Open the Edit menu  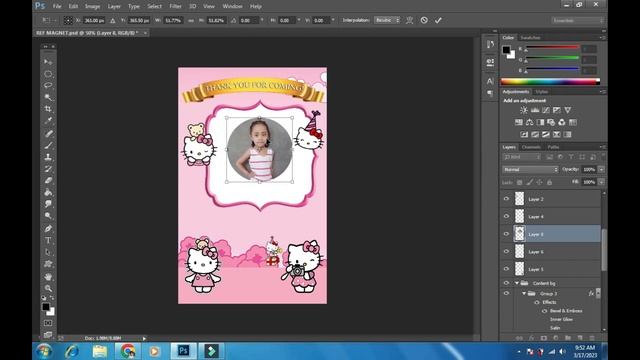click(x=73, y=7)
